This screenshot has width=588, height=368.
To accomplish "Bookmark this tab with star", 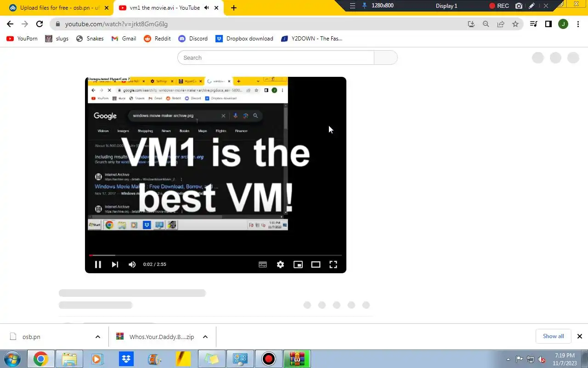I will (x=515, y=24).
